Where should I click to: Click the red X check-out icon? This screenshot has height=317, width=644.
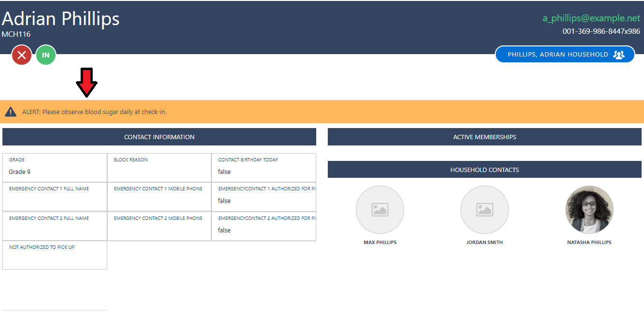click(x=21, y=55)
